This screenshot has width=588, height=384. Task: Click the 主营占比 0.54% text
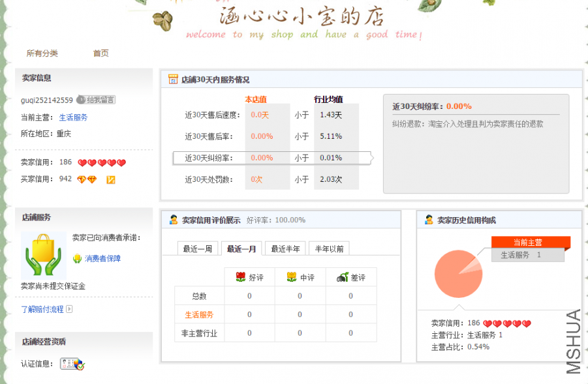[x=460, y=347]
